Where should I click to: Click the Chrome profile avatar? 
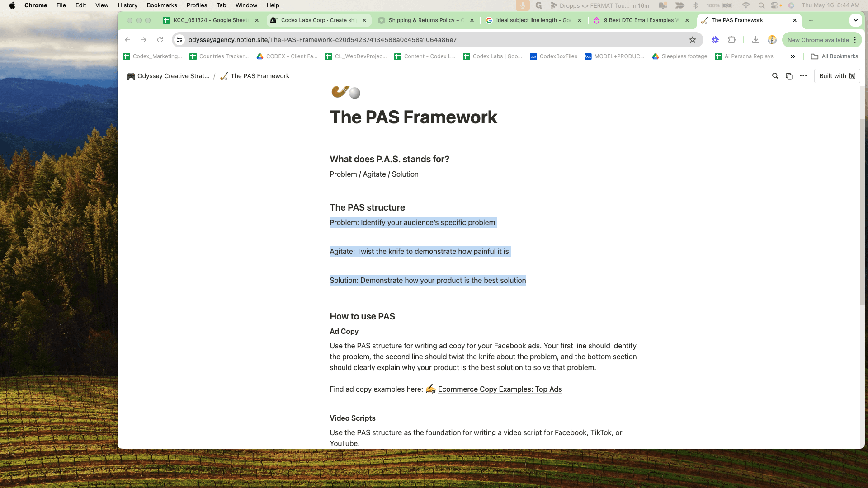click(x=772, y=40)
